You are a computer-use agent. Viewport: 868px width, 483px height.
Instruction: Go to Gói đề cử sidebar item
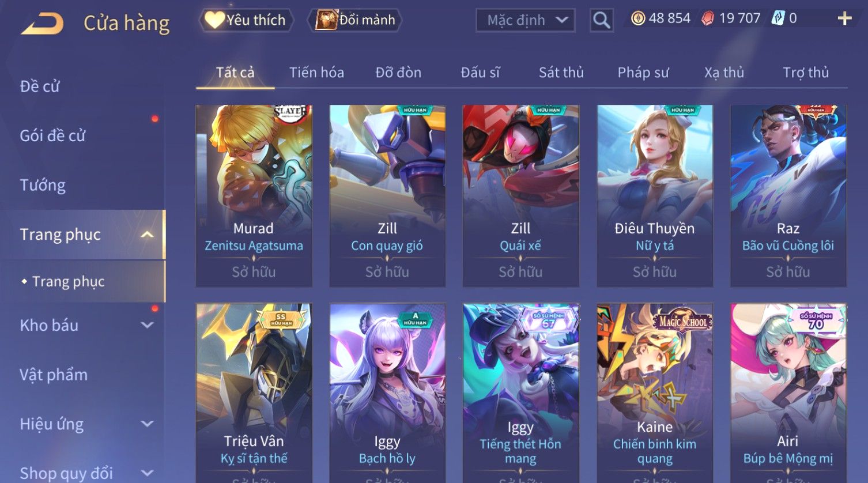[52, 135]
